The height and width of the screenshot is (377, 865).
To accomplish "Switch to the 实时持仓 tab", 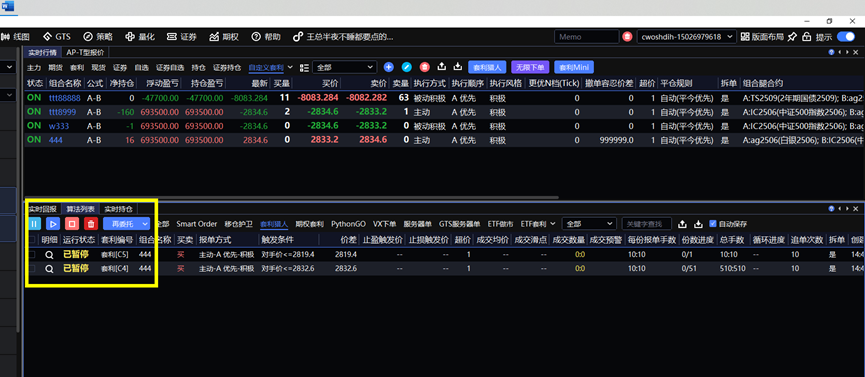I will pos(119,209).
